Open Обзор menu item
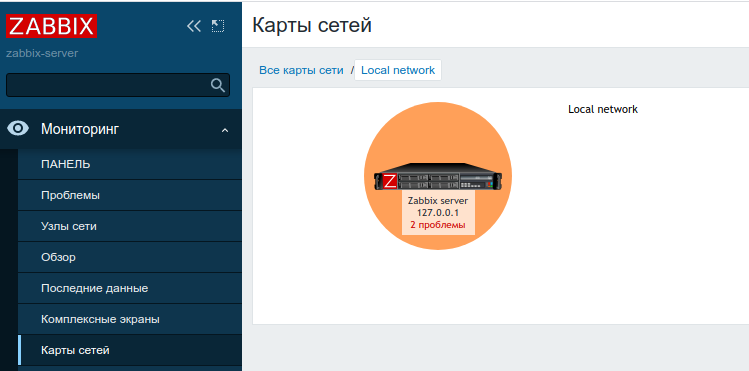749x371 pixels. [x=129, y=257]
